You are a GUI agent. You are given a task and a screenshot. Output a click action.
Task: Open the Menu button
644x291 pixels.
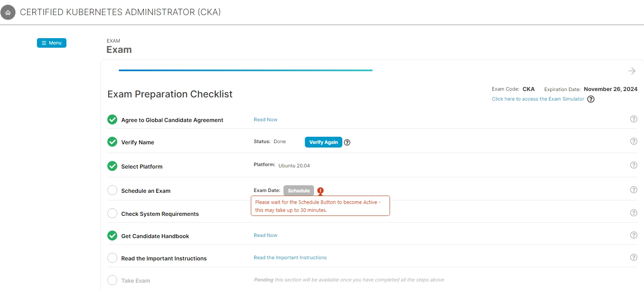coord(52,43)
